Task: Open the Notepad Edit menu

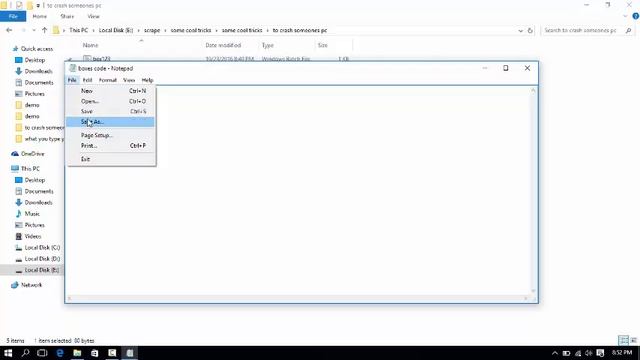Action: click(x=87, y=80)
